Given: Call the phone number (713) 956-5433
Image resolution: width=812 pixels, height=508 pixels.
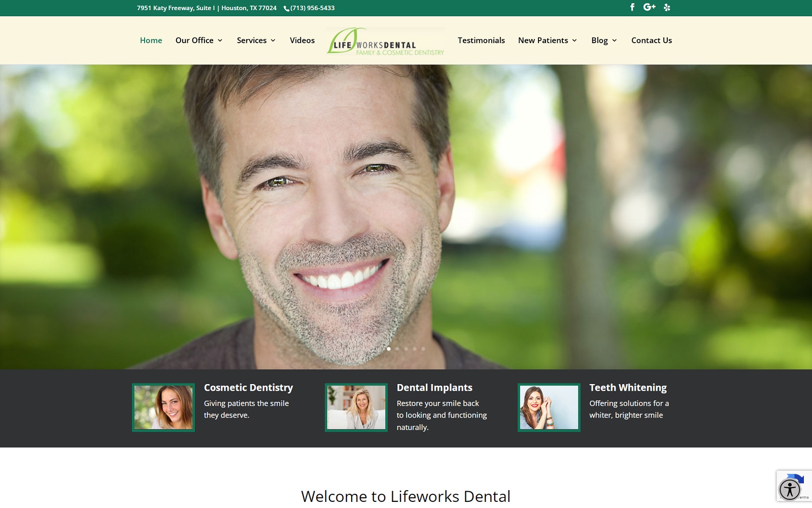Looking at the screenshot, I should [313, 8].
